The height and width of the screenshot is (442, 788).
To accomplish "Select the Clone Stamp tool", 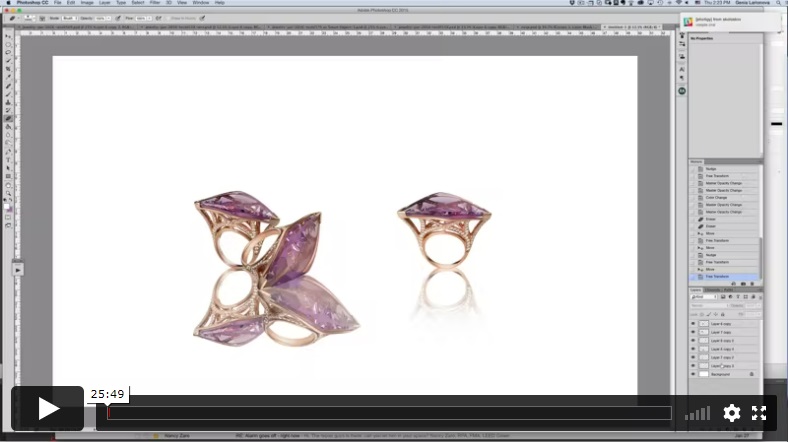I will [9, 102].
